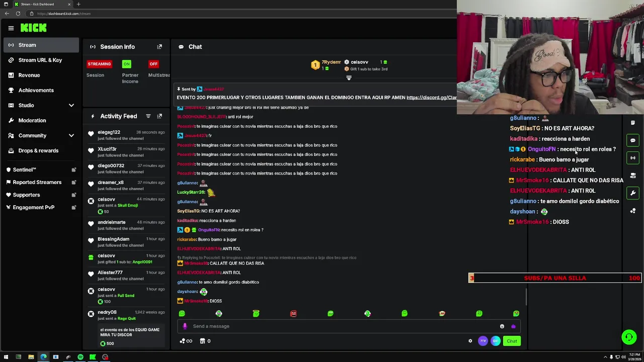644x362 pixels.
Task: Reload the page with the browser refresh button
Action: coord(18,14)
